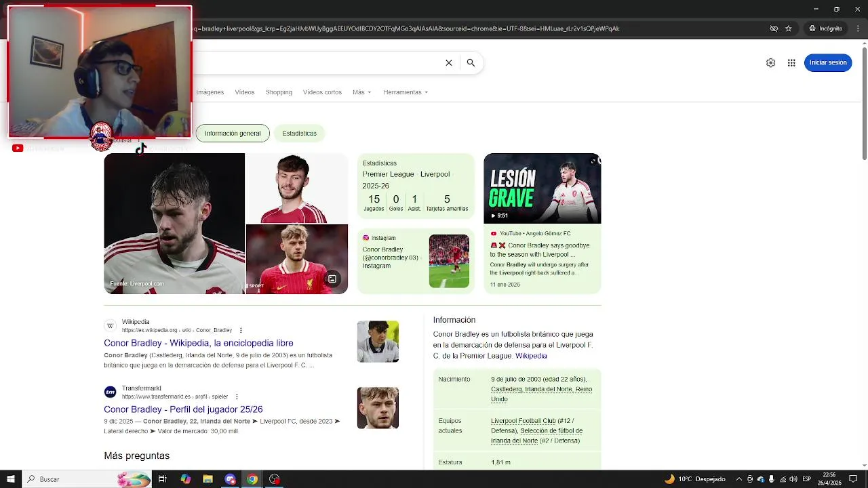This screenshot has height=488, width=868.
Task: Bookmark this page with the star
Action: [x=788, y=28]
